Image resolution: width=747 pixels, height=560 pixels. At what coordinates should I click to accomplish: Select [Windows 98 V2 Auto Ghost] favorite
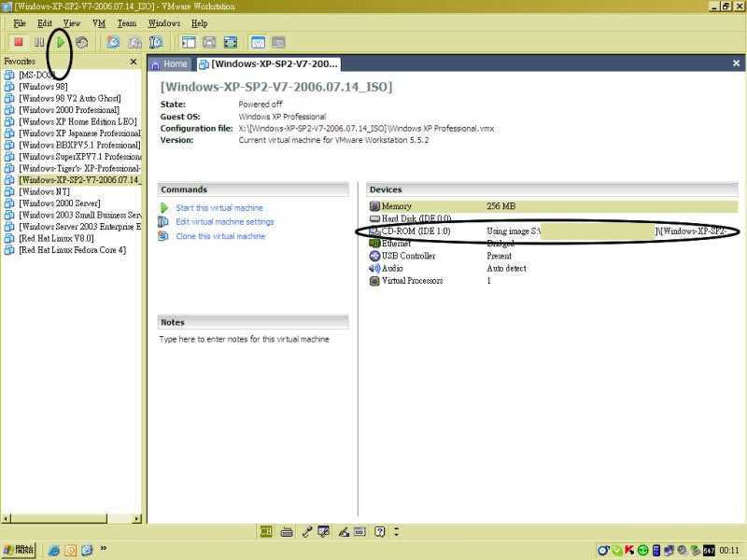tap(70, 99)
